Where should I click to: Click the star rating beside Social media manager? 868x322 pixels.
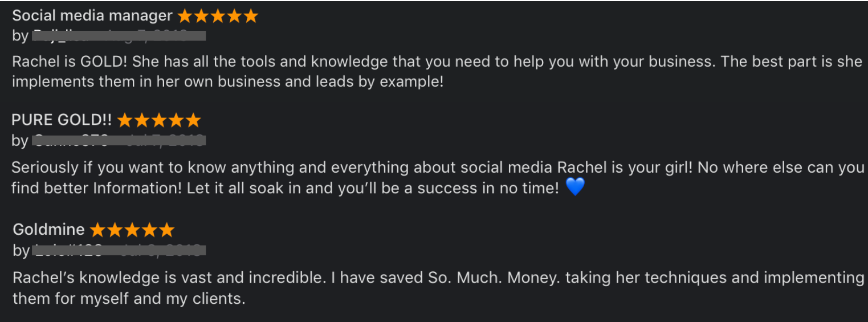218,15
